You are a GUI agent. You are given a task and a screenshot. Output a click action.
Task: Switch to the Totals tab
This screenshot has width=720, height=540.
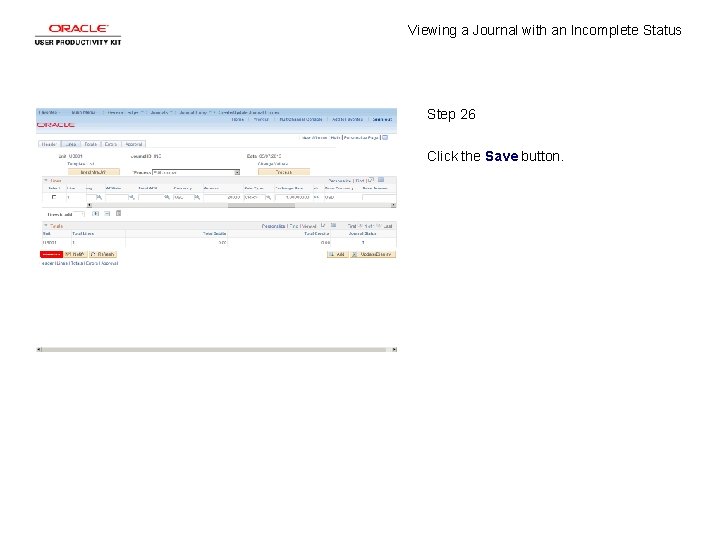tap(90, 144)
